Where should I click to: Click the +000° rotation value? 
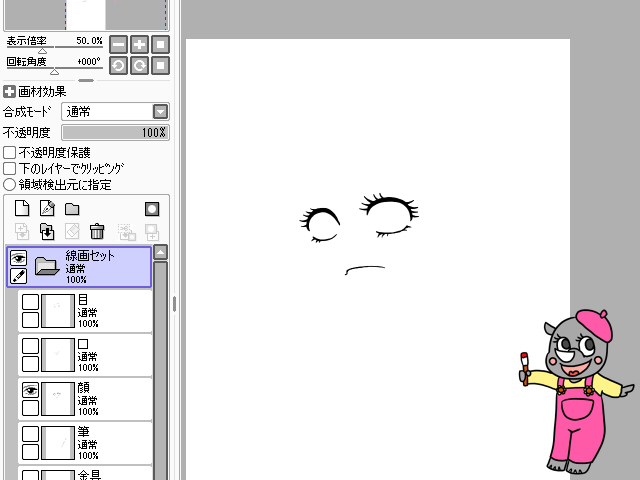tap(89, 62)
